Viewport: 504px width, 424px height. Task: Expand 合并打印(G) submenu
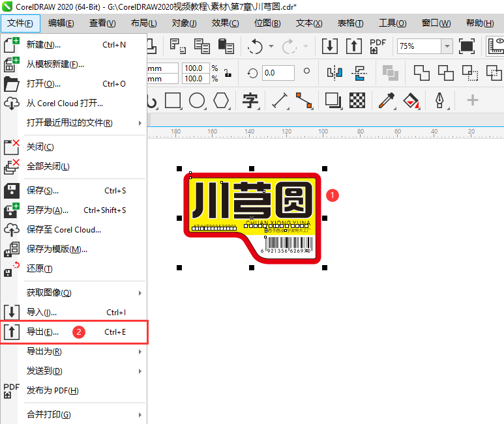pyautogui.click(x=74, y=414)
